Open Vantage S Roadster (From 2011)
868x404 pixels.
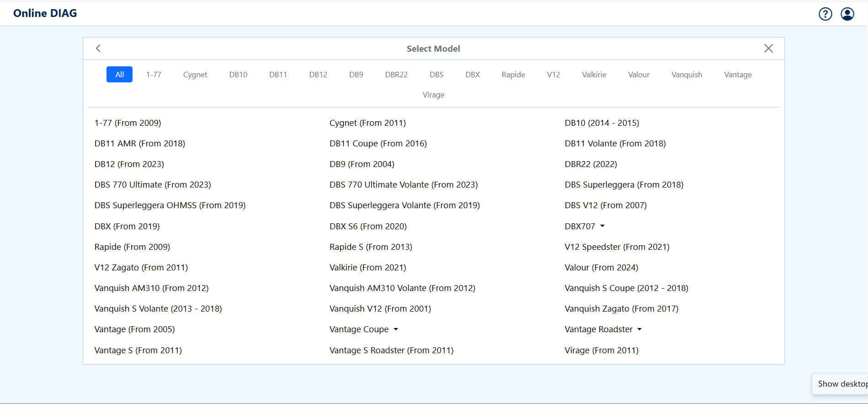coord(391,350)
